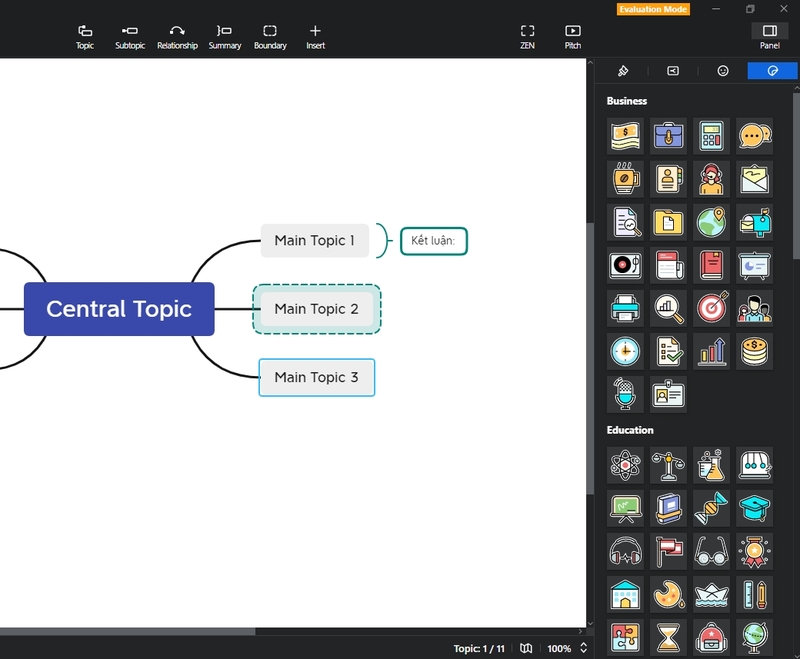Switch to the Style brush panel tab
800x659 pixels.
click(x=623, y=71)
